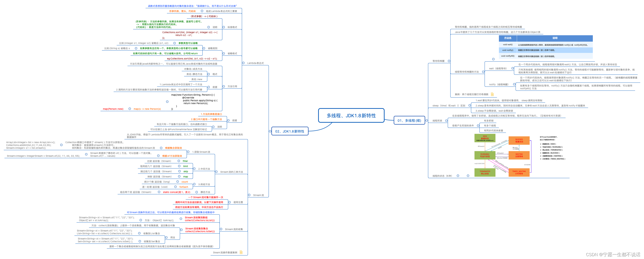Open the note icon beside Steam流操作数据案例
Image resolution: width=644 pixels, height=259 pixels.
(241, 252)
